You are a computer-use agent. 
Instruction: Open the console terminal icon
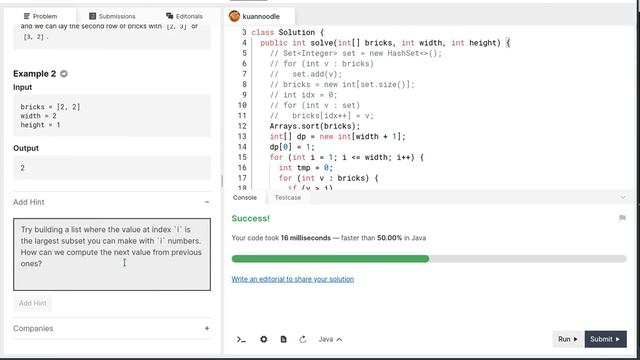coord(241,339)
